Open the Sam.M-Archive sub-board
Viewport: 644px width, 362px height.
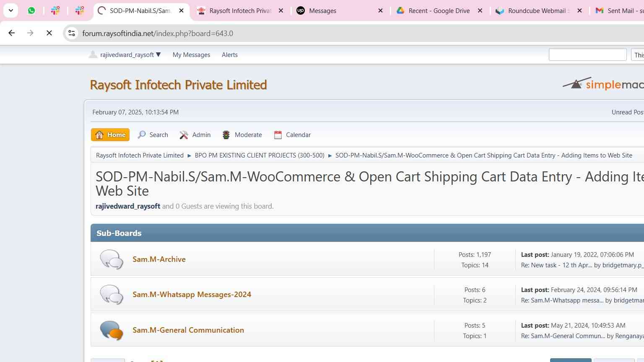pyautogui.click(x=159, y=259)
